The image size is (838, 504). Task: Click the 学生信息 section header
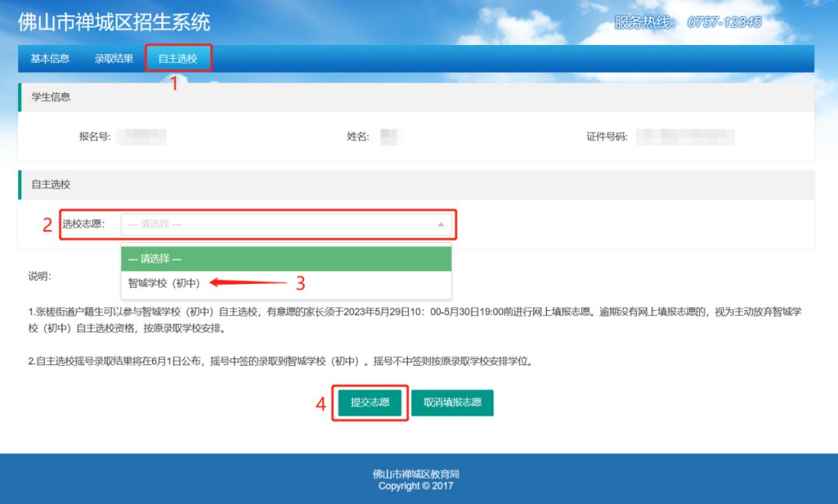pyautogui.click(x=50, y=97)
